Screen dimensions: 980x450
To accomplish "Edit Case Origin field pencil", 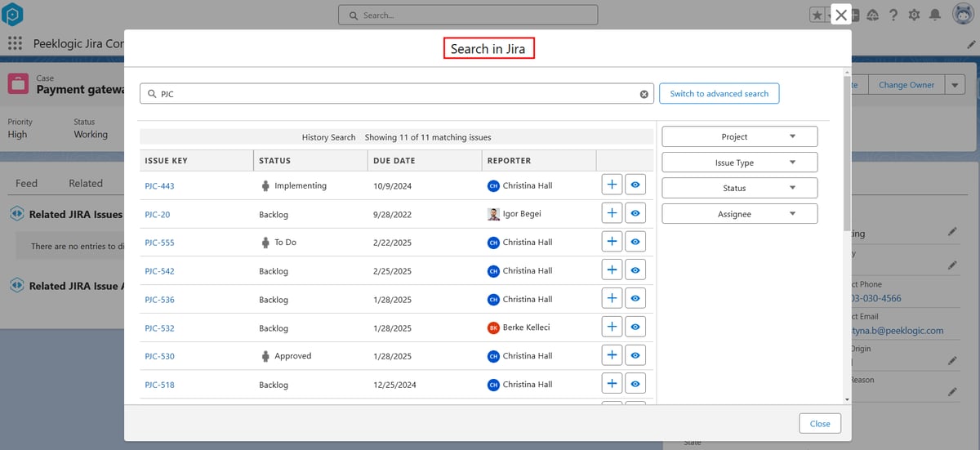I will (x=952, y=360).
